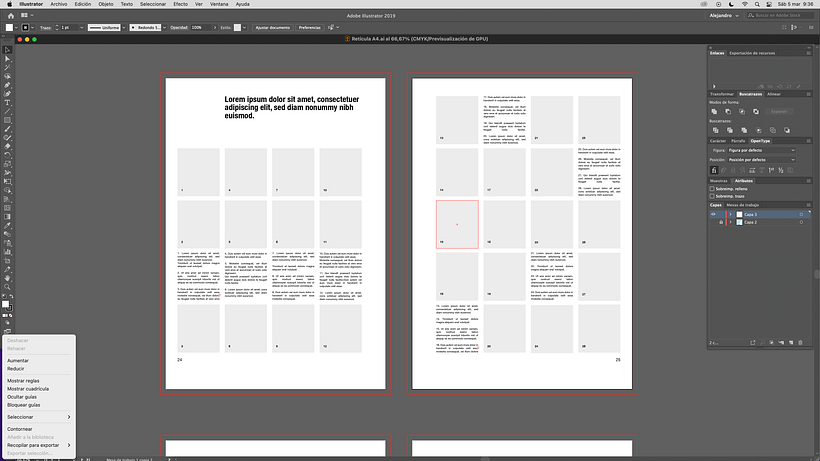
Task: Toggle Ordinals OpenType button
Action: (x=771, y=170)
